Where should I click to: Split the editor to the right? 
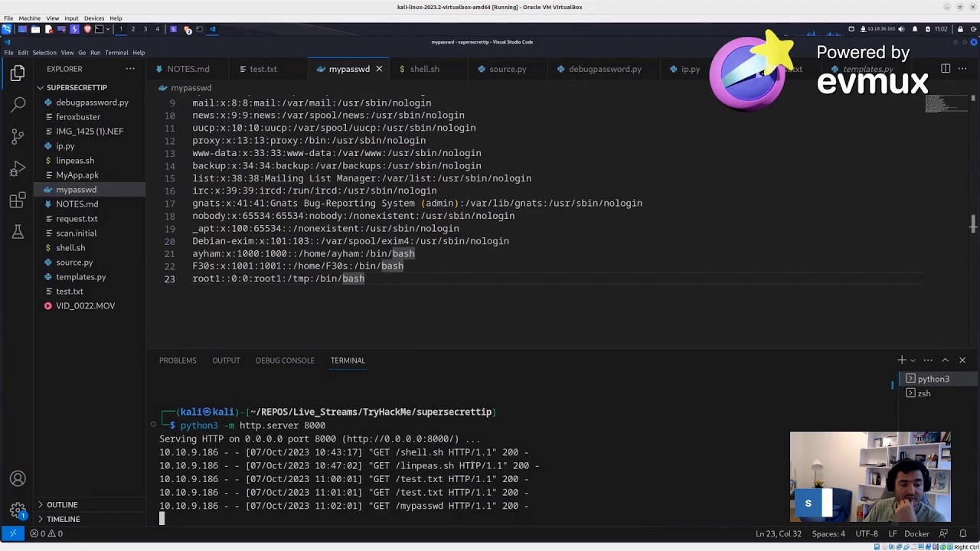click(946, 69)
